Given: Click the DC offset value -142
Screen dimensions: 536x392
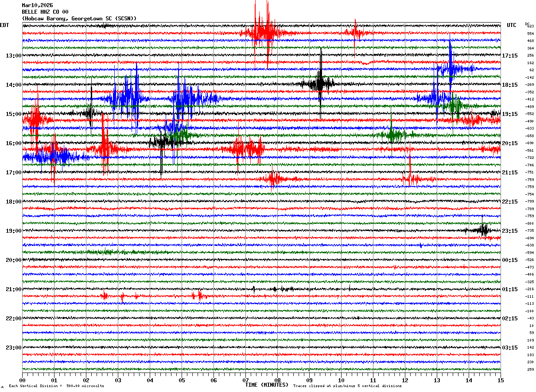Looking at the screenshot, I should click(530, 77).
